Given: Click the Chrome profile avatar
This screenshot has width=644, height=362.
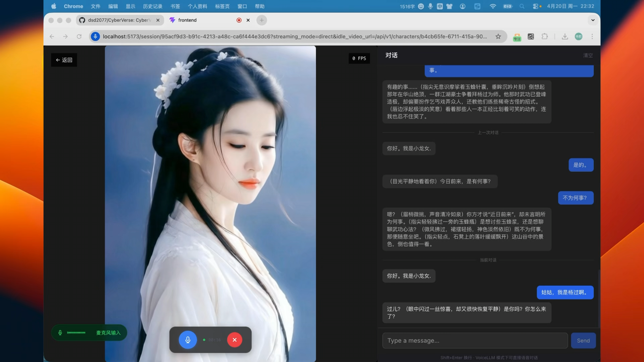Looking at the screenshot, I should (579, 36).
